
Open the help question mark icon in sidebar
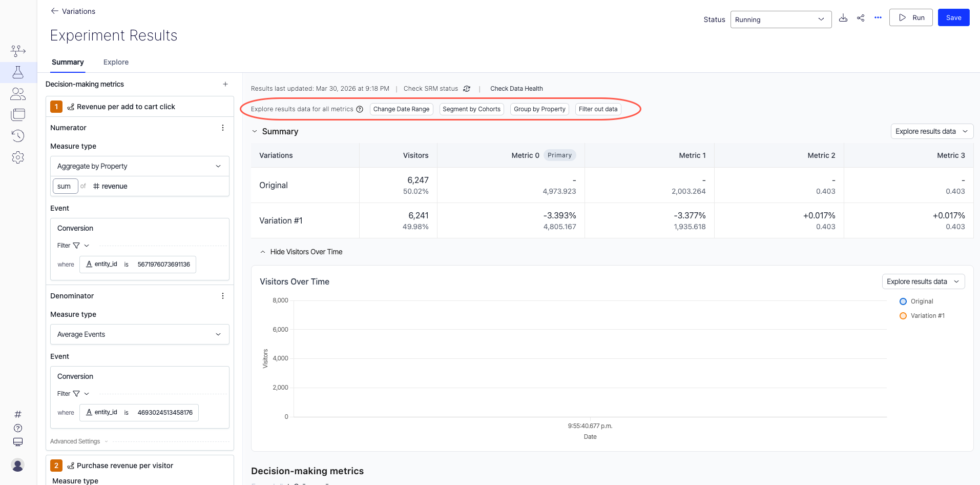[x=18, y=428]
